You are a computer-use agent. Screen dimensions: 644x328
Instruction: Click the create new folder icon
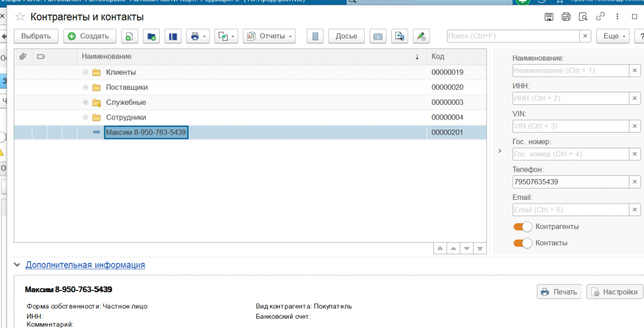pos(151,36)
